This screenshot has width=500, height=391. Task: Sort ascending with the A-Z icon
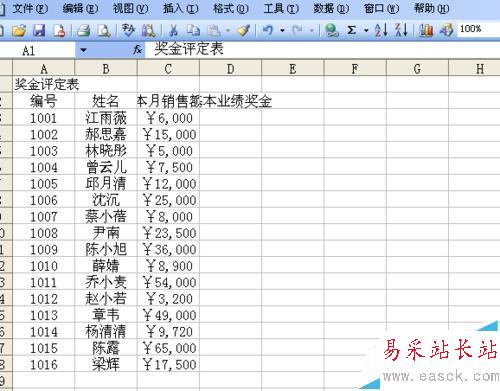381,30
